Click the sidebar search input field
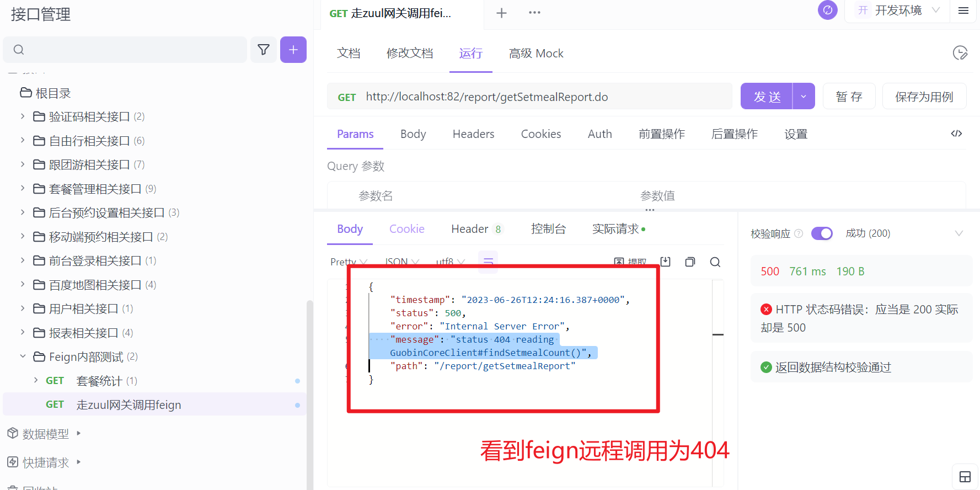The image size is (980, 490). coord(125,50)
